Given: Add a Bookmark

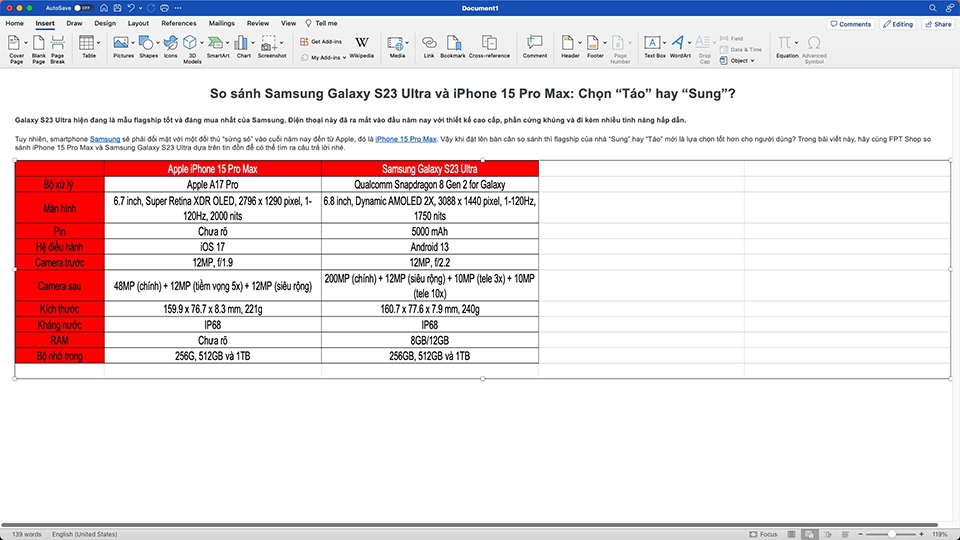Looking at the screenshot, I should point(453,47).
